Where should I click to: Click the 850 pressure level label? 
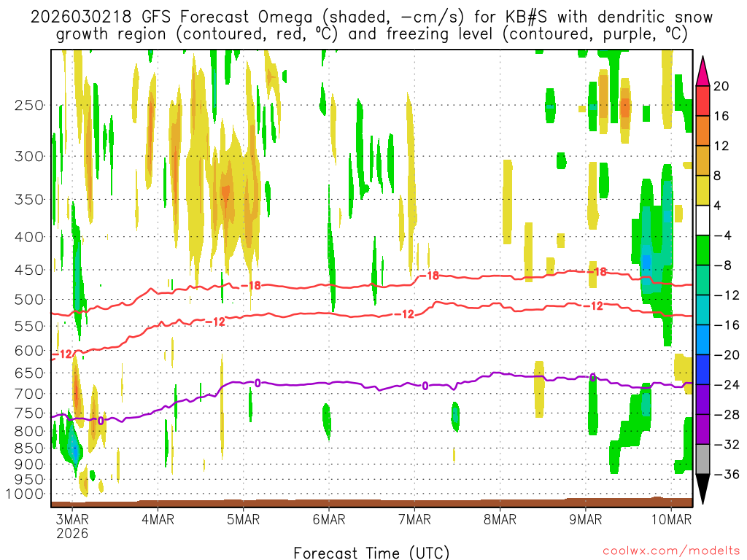click(x=29, y=448)
